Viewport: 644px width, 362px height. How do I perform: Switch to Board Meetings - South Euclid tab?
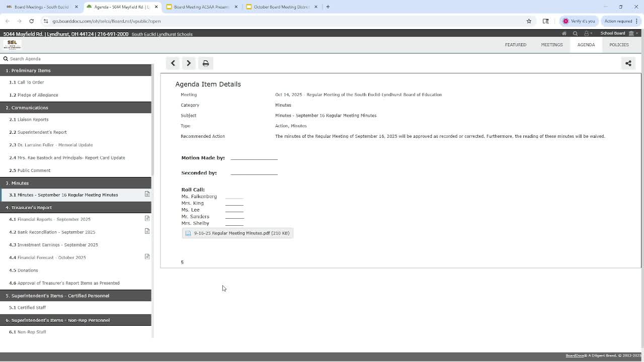[x=41, y=7]
